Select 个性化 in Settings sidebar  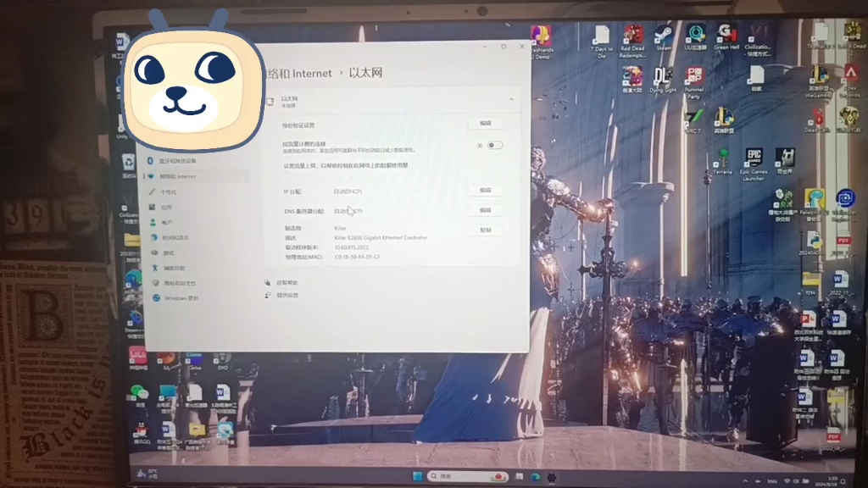click(169, 192)
